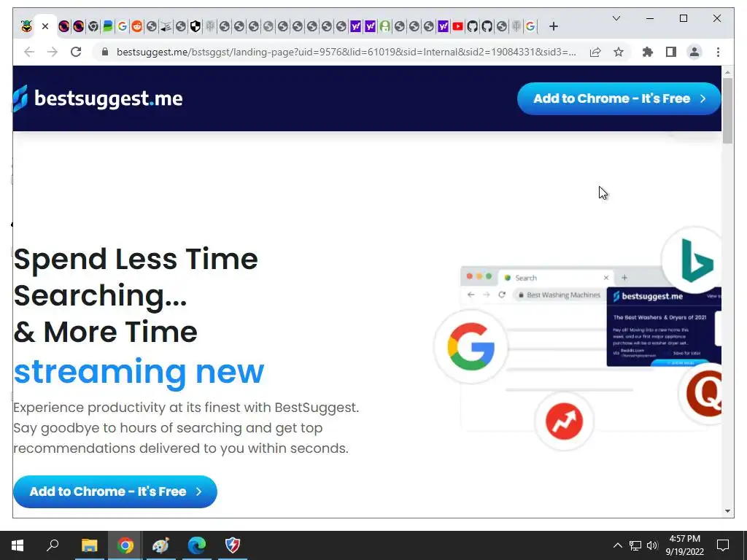747x560 pixels.
Task: Close the active bestsuggest tab
Action: [x=45, y=26]
